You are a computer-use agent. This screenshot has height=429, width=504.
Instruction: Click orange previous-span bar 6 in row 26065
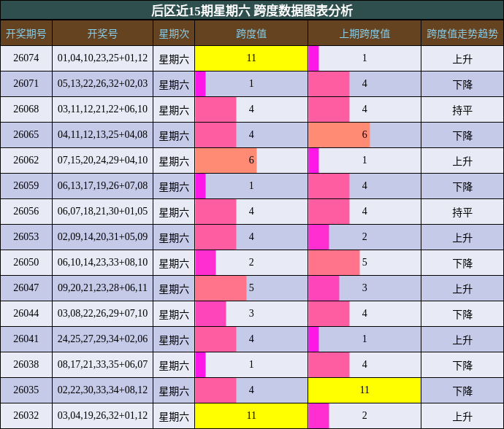(339, 134)
